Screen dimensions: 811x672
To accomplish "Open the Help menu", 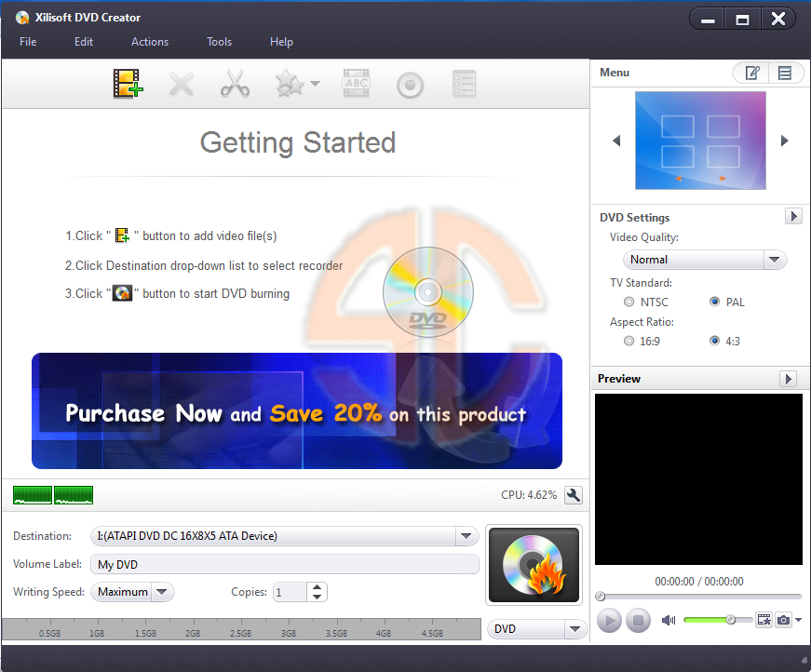I will [281, 42].
